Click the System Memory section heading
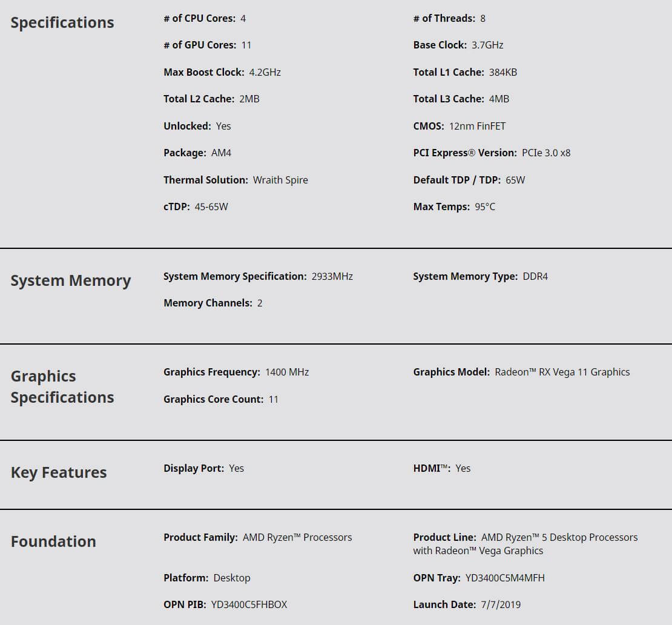The width and height of the screenshot is (672, 625). coord(70,280)
